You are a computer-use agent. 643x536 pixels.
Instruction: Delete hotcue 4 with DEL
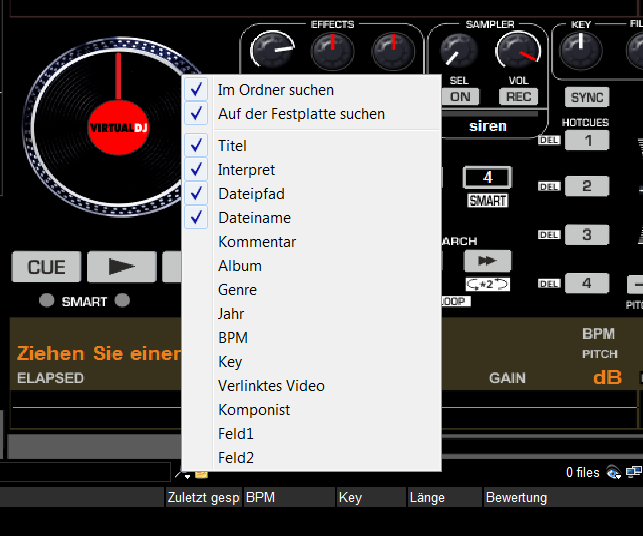tap(549, 283)
